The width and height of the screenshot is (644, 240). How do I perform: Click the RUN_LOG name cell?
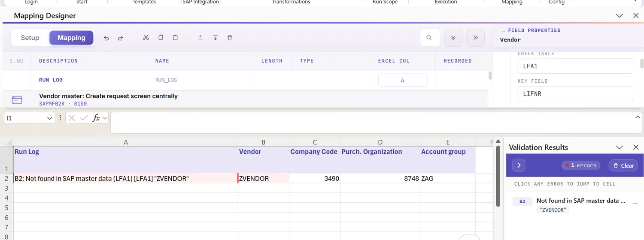click(166, 80)
